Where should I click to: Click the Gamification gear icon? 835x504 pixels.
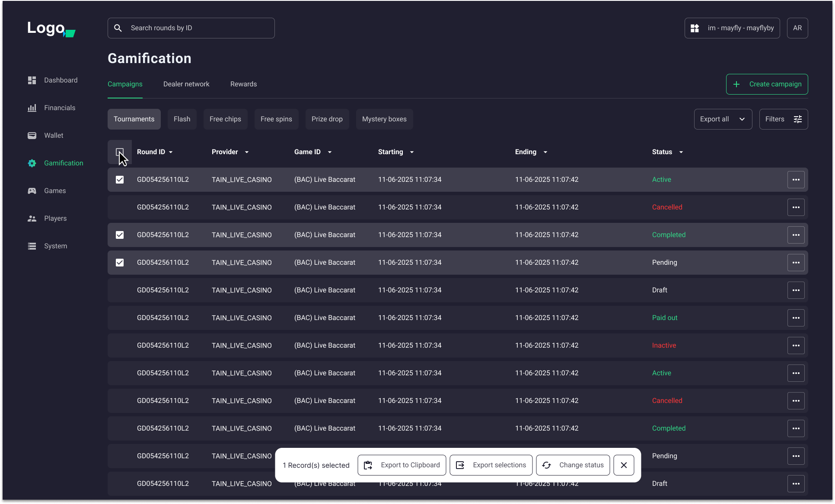coord(32,163)
